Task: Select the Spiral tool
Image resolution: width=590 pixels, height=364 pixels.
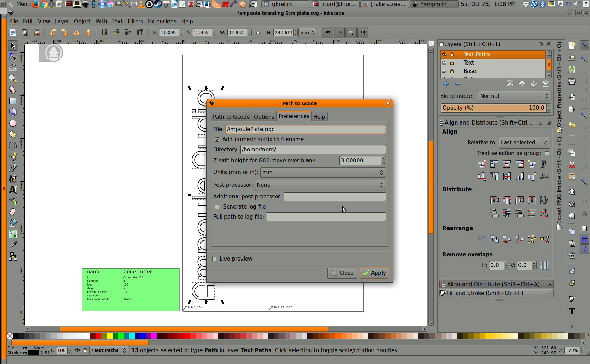Action: [x=13, y=145]
